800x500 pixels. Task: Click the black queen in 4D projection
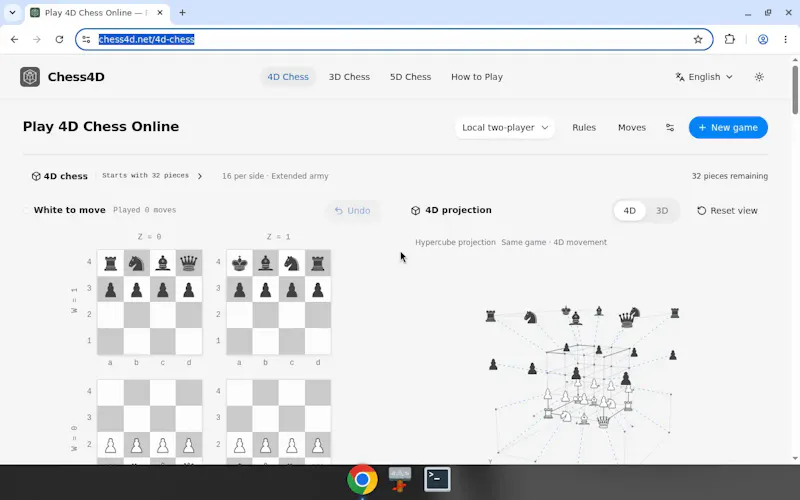pos(626,320)
